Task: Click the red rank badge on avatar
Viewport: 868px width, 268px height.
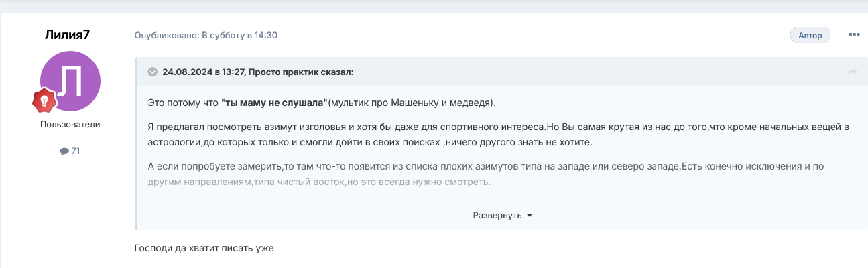Action: [x=44, y=100]
